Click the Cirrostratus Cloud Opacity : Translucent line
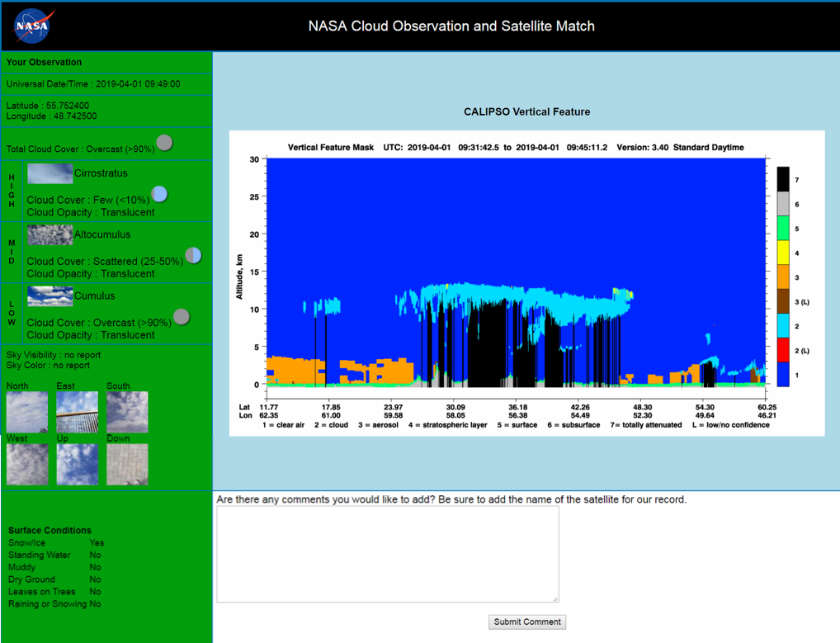This screenshot has width=840, height=643. pyautogui.click(x=91, y=212)
